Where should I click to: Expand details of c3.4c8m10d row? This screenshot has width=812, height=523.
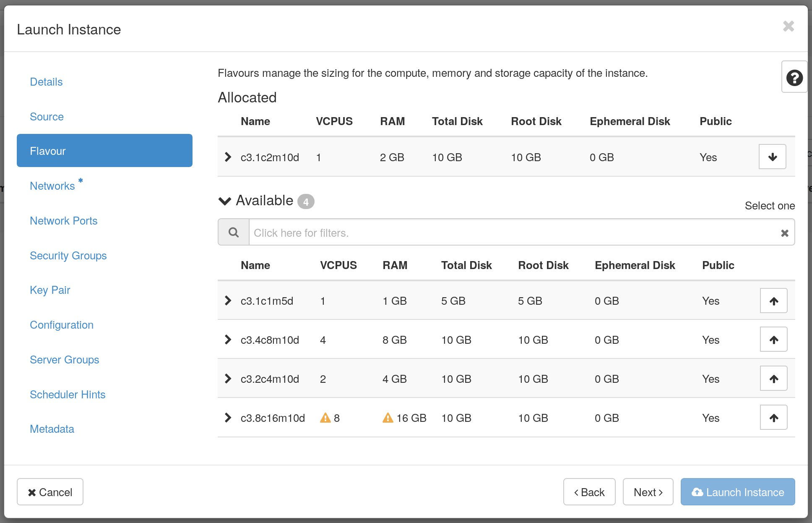click(x=228, y=340)
